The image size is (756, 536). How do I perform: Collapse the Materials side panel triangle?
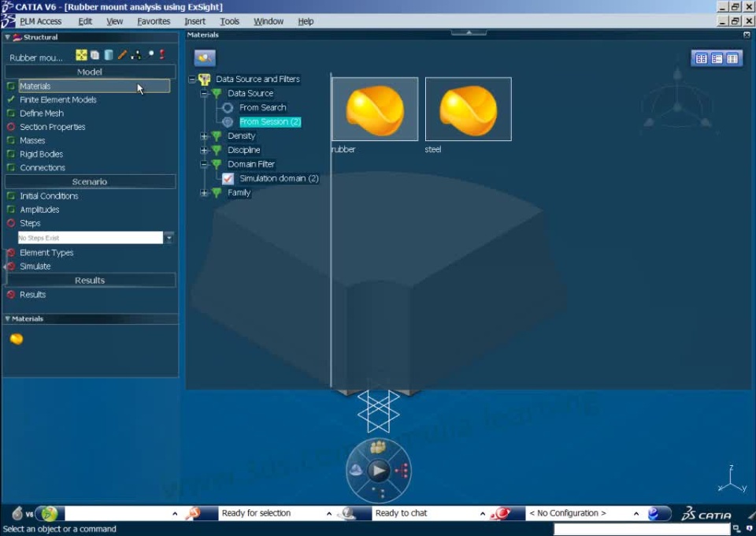(7, 319)
